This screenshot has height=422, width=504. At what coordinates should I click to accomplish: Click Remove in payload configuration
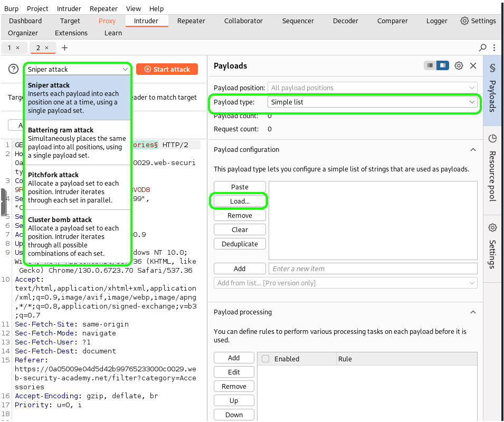(x=240, y=216)
